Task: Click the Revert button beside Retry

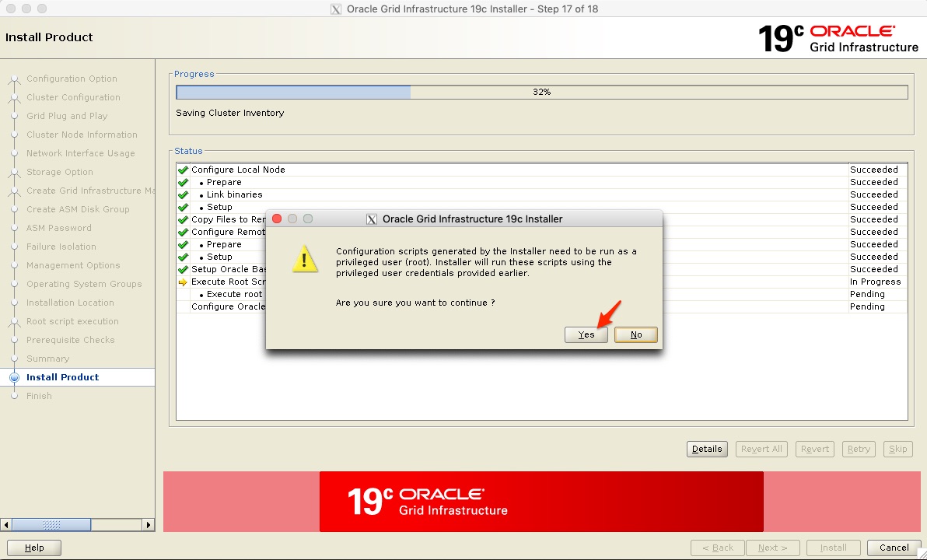Action: click(x=815, y=449)
